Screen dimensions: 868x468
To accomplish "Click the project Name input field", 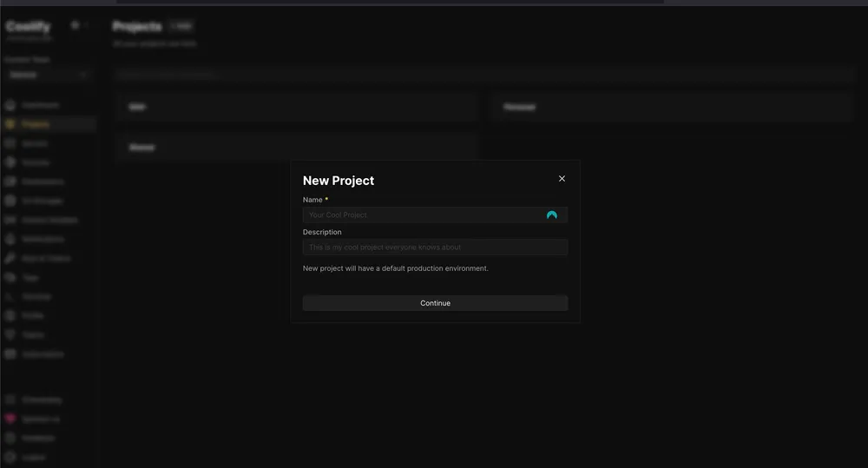I will tap(421, 215).
